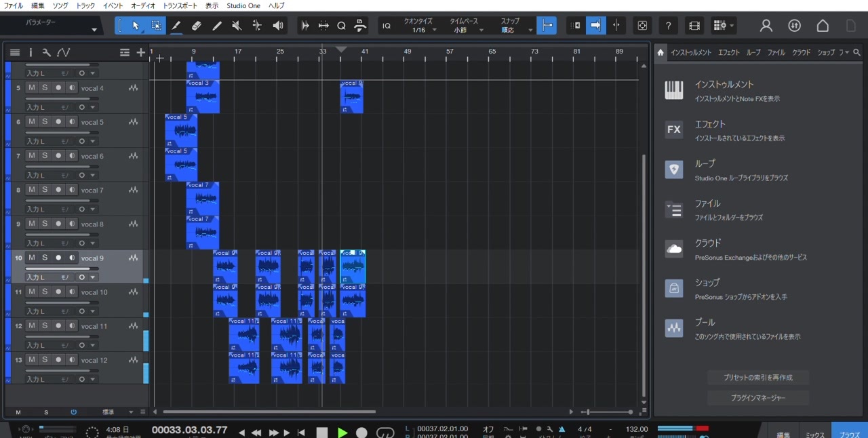Viewport: 868px width, 438px height.
Task: Stop playback with the stop button
Action: click(322, 432)
